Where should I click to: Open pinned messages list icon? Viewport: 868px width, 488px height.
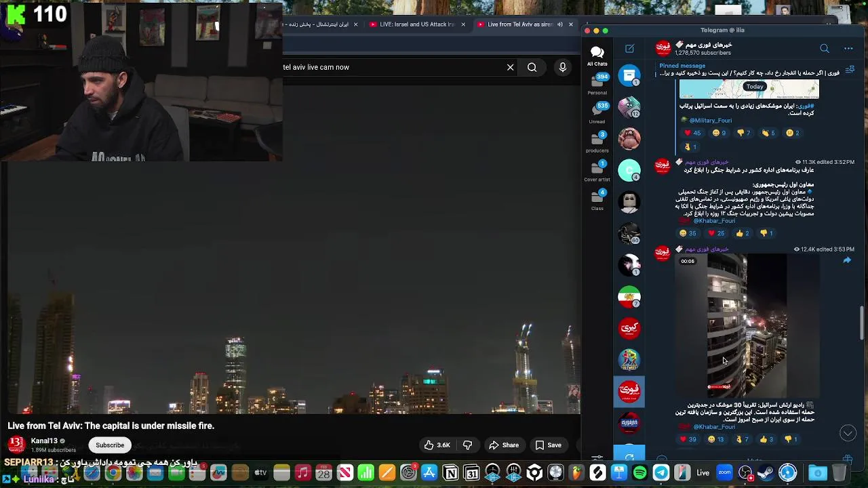[x=850, y=69]
